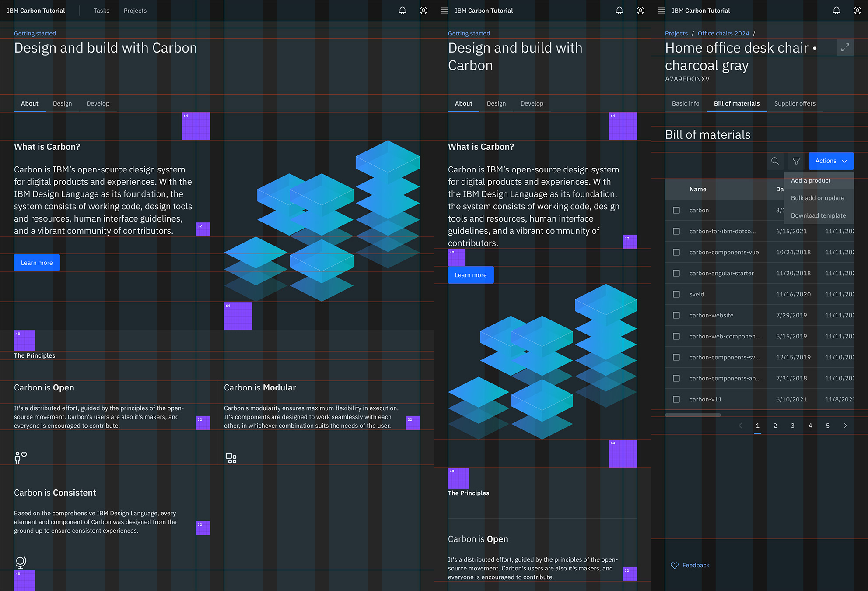The image size is (868, 591).
Task: Open Projects in the desktop header
Action: point(135,11)
